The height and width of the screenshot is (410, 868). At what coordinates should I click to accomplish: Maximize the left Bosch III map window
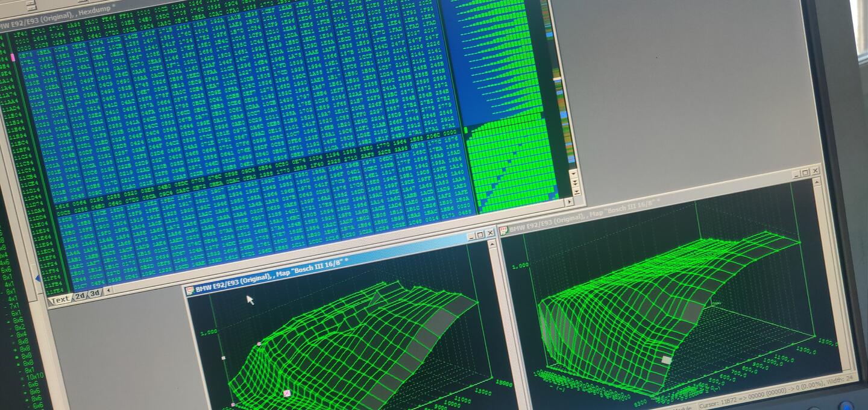pyautogui.click(x=480, y=235)
